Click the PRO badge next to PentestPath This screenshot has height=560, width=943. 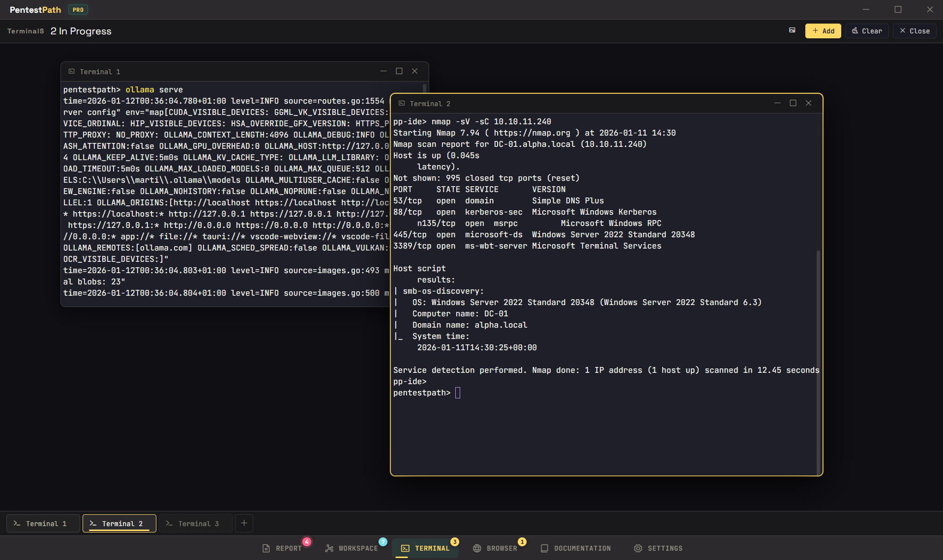coord(78,10)
